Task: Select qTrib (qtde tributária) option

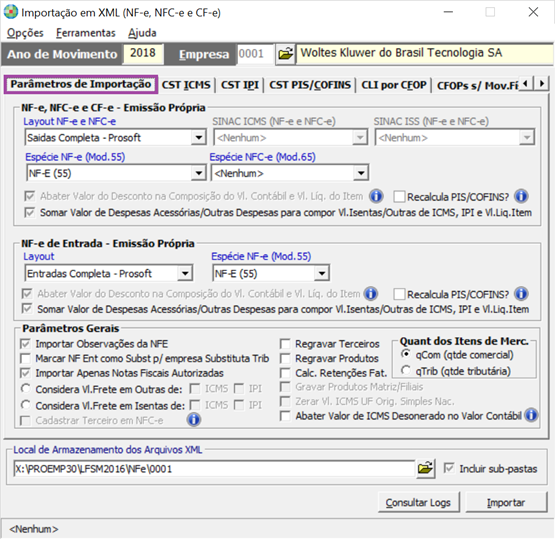Action: tap(406, 370)
